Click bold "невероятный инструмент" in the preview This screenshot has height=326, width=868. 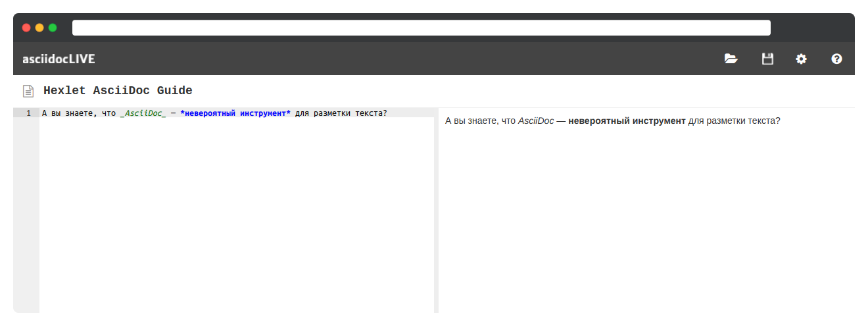627,121
